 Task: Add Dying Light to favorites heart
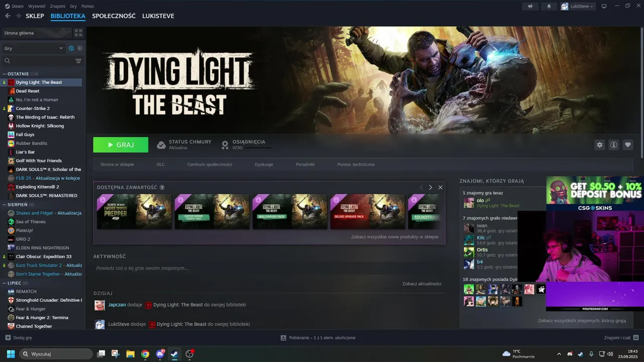point(628,145)
